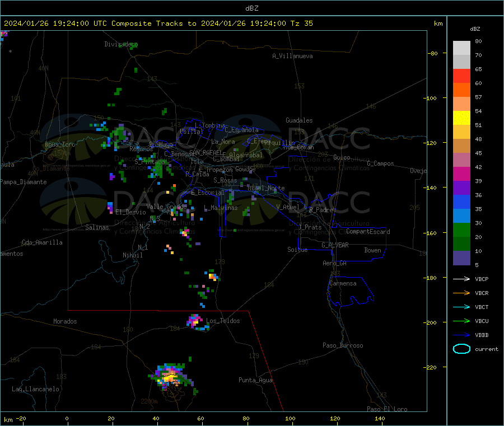Click the Nihuil place label
The image size is (504, 426).
[x=132, y=255]
